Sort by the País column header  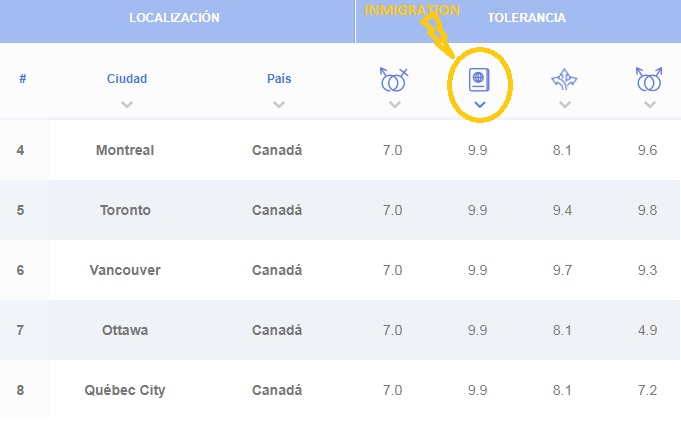point(279,79)
